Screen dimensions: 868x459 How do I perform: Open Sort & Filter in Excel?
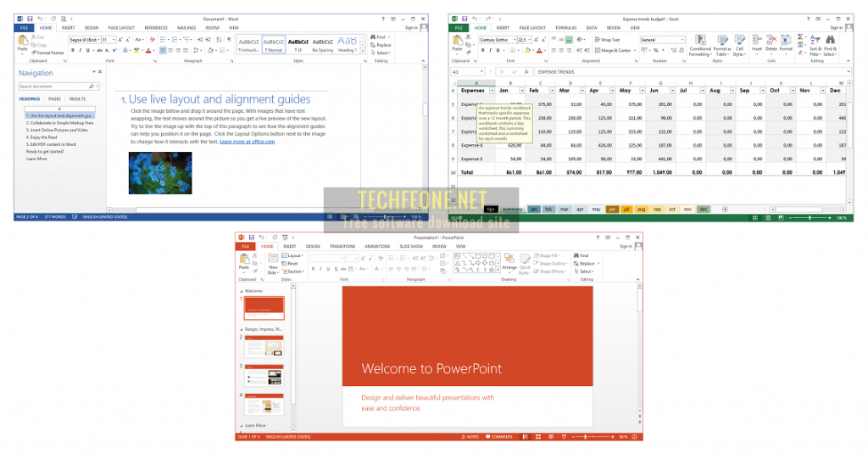[815, 46]
